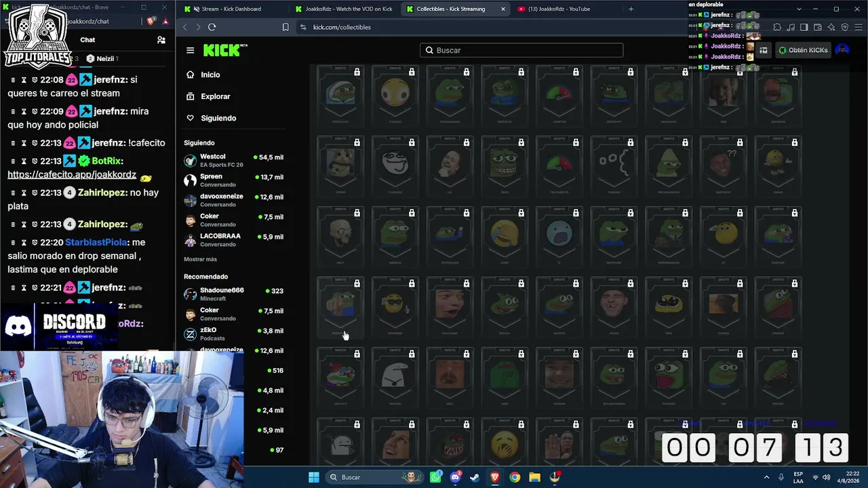Expand the list with Mostrar más

[200, 260]
